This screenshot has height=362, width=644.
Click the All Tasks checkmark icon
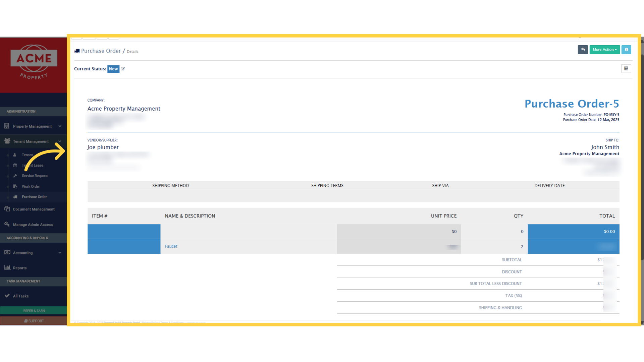pos(7,296)
